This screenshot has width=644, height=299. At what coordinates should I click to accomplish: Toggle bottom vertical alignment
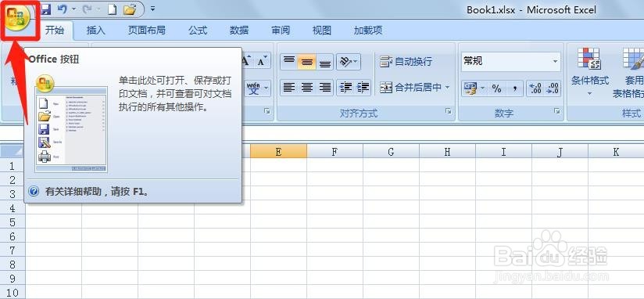[325, 62]
